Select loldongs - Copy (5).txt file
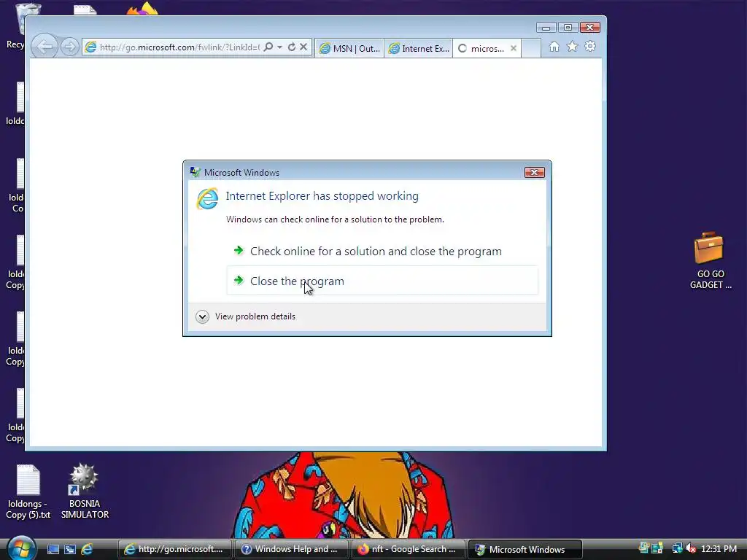 pyautogui.click(x=28, y=492)
